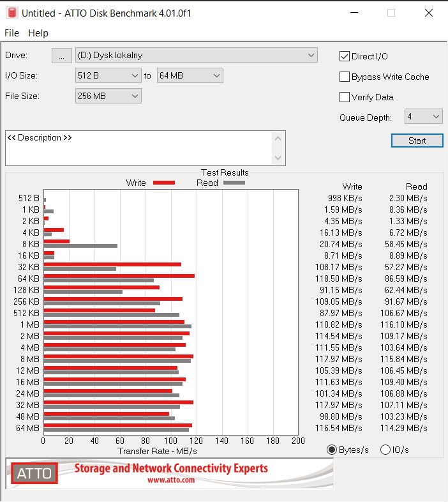
Task: Select the Bytes/s radio button
Action: (x=332, y=450)
